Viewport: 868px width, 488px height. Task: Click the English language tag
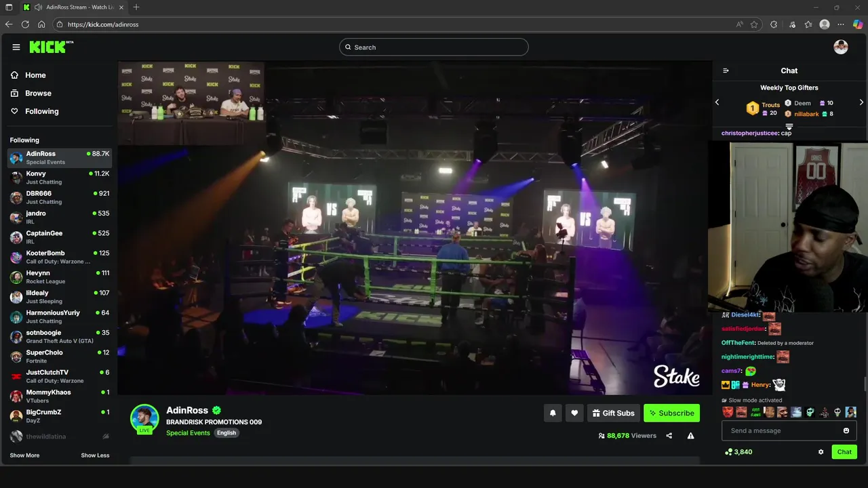coord(226,433)
